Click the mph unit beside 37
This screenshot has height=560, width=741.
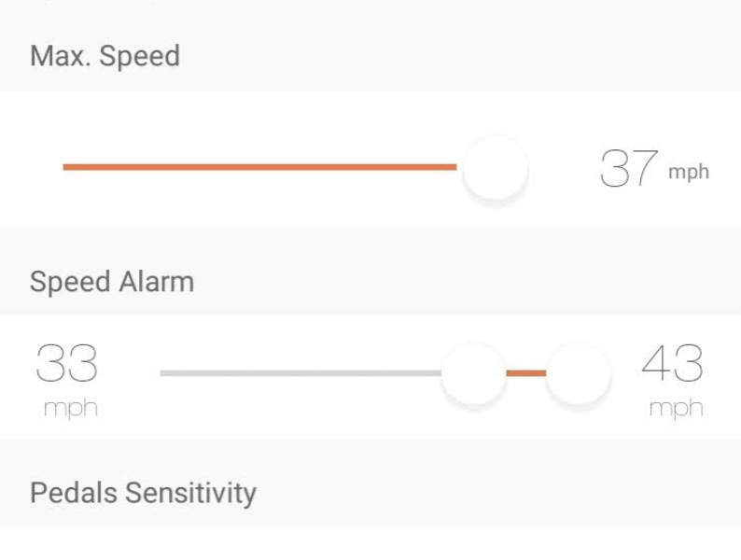[x=689, y=173]
